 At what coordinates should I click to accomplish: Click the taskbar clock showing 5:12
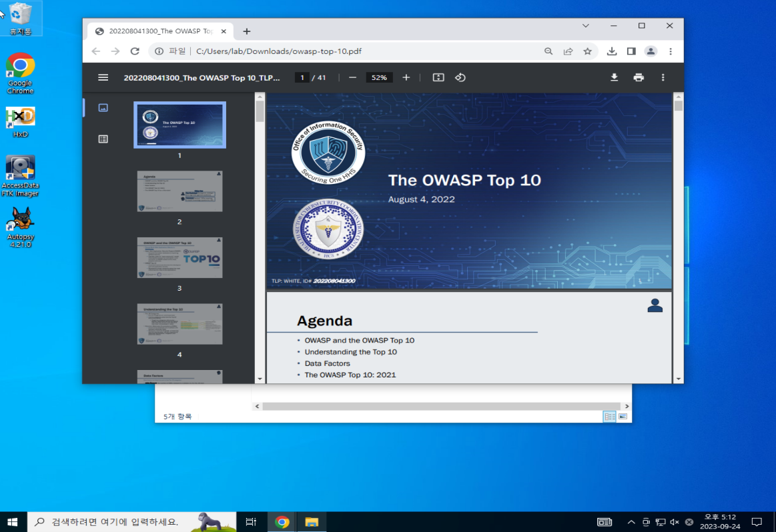pyautogui.click(x=720, y=521)
